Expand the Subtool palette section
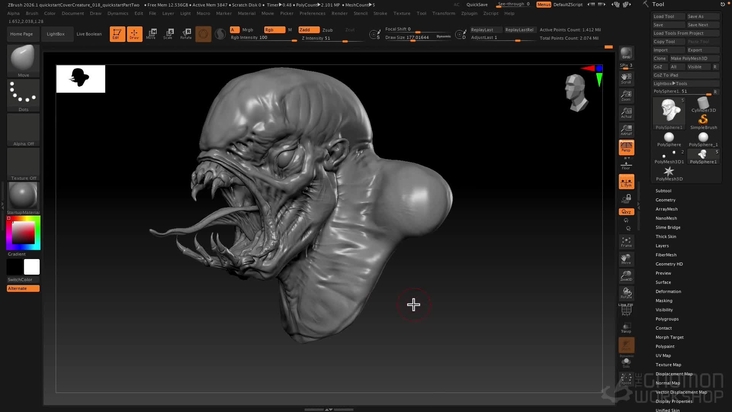 point(663,191)
